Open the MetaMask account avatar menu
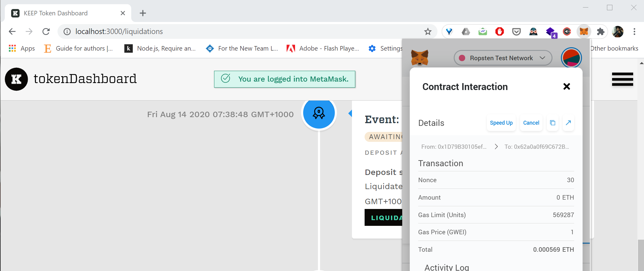This screenshot has width=644, height=271. click(571, 58)
